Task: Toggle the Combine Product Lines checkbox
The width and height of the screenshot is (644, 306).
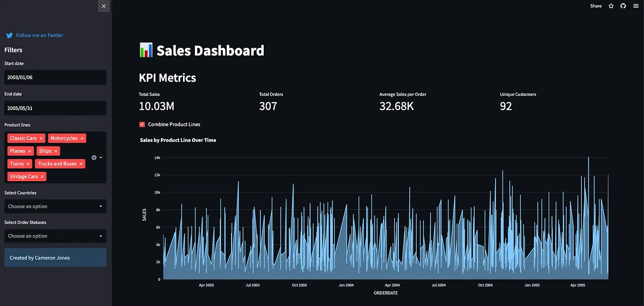Action: (x=142, y=124)
